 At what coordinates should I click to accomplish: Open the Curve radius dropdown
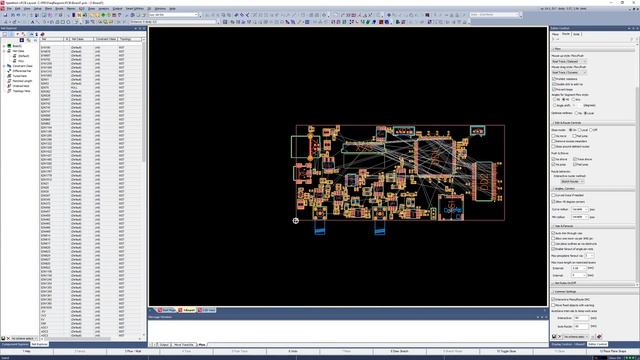click(x=580, y=209)
